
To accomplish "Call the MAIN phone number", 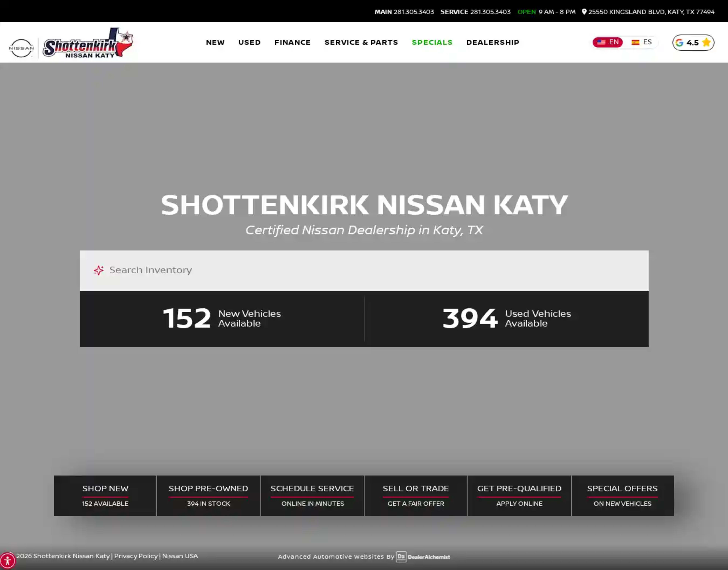I will pyautogui.click(x=404, y=12).
